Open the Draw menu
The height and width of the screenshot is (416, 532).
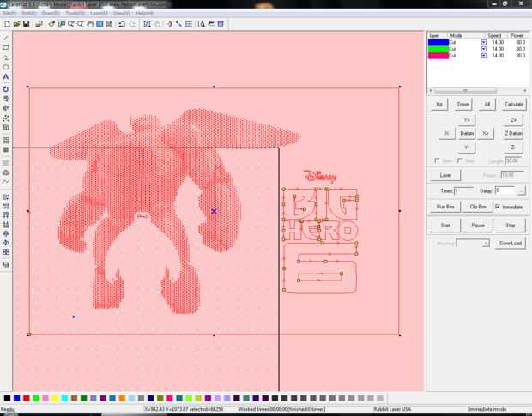click(51, 13)
